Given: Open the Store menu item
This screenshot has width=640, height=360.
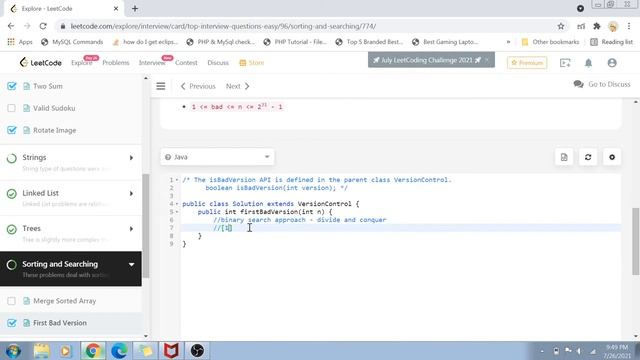Looking at the screenshot, I should pyautogui.click(x=252, y=63).
